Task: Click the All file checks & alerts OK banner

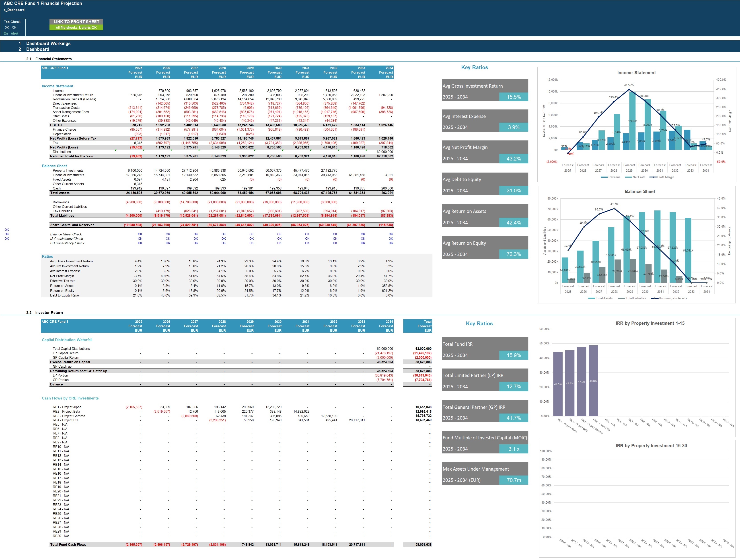Action: 76,28
